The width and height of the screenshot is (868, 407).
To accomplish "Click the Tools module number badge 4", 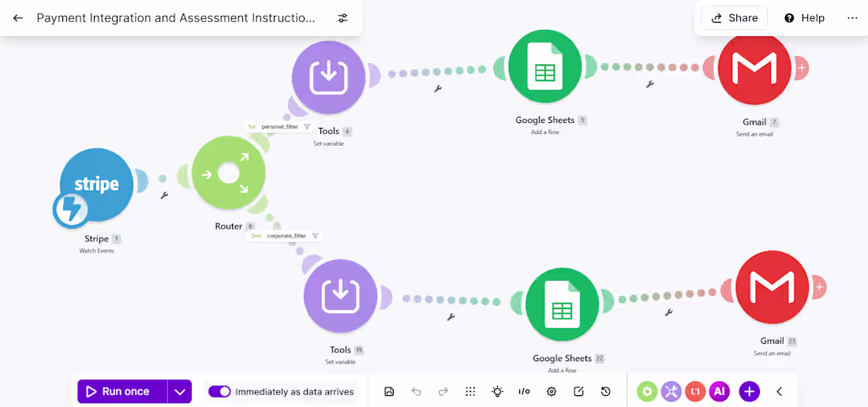I will 347,131.
